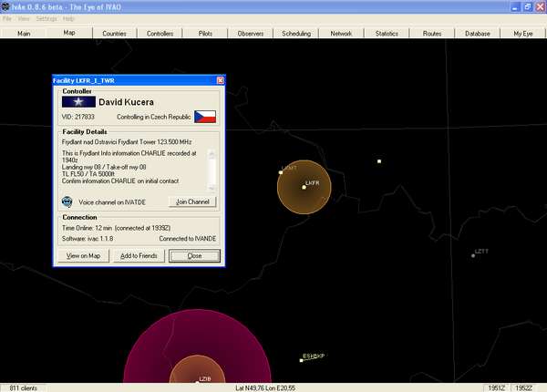Click the 1952Z time in status bar

(x=523, y=387)
